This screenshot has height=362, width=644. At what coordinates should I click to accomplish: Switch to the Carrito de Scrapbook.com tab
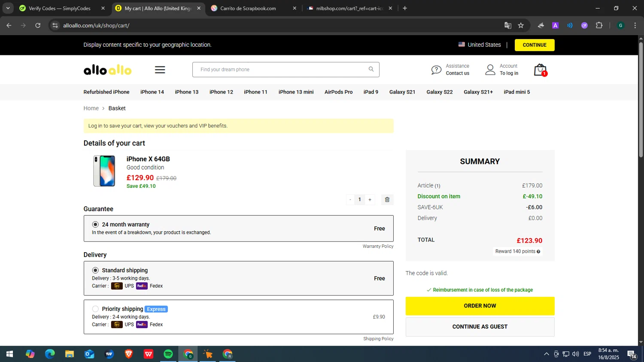(x=248, y=8)
